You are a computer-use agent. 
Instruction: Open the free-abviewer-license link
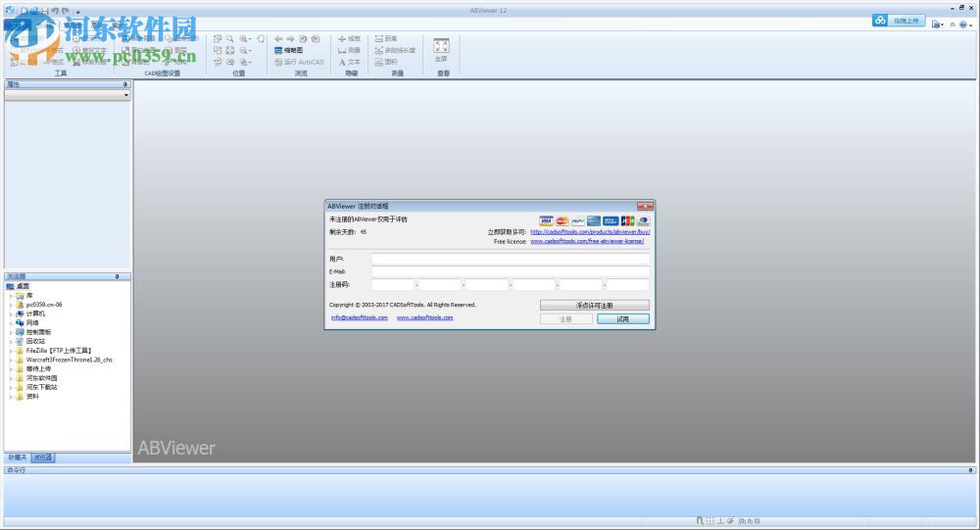[587, 241]
